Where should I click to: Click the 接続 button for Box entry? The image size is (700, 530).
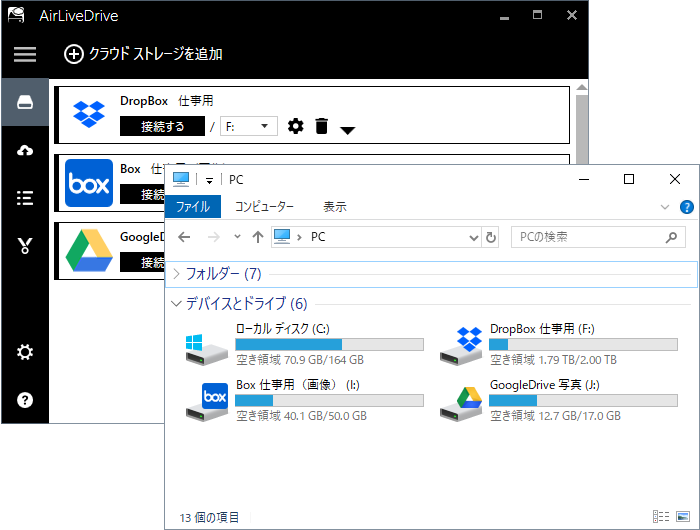142,194
